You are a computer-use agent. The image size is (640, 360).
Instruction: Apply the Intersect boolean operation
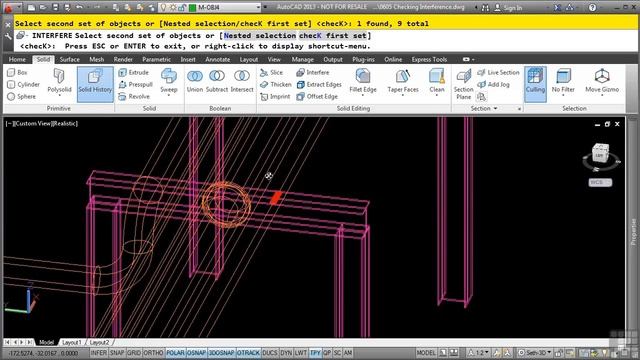click(x=242, y=81)
